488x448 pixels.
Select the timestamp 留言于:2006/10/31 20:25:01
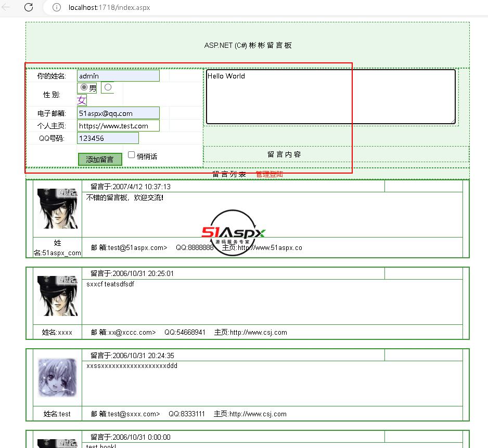pos(132,273)
